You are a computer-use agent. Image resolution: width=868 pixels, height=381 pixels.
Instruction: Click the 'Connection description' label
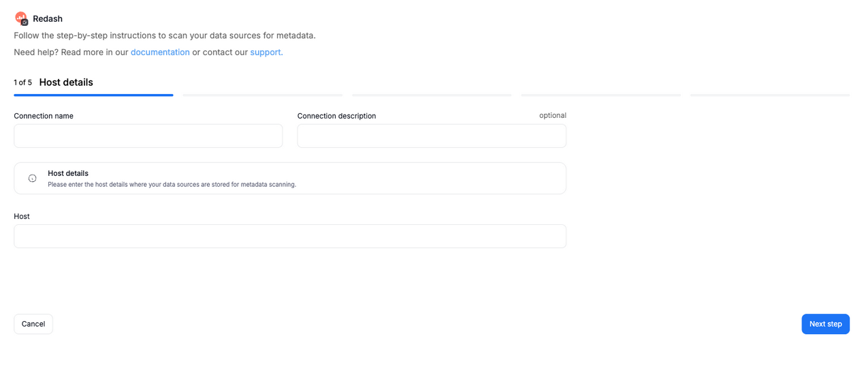(x=336, y=116)
